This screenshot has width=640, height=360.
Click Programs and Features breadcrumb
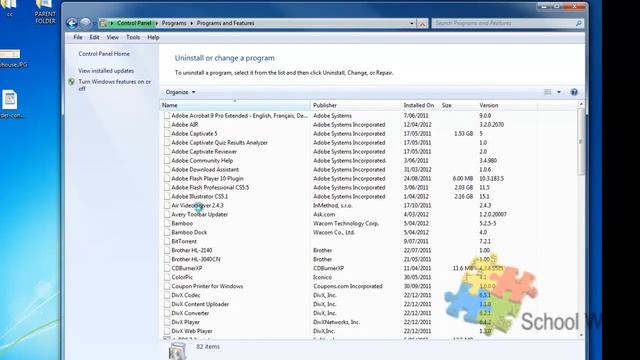coord(225,23)
